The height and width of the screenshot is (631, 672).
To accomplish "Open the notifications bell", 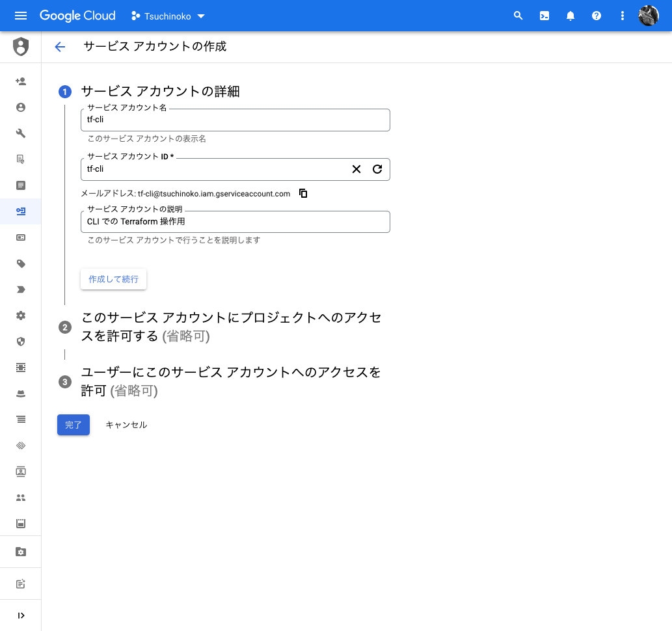I will click(x=571, y=16).
